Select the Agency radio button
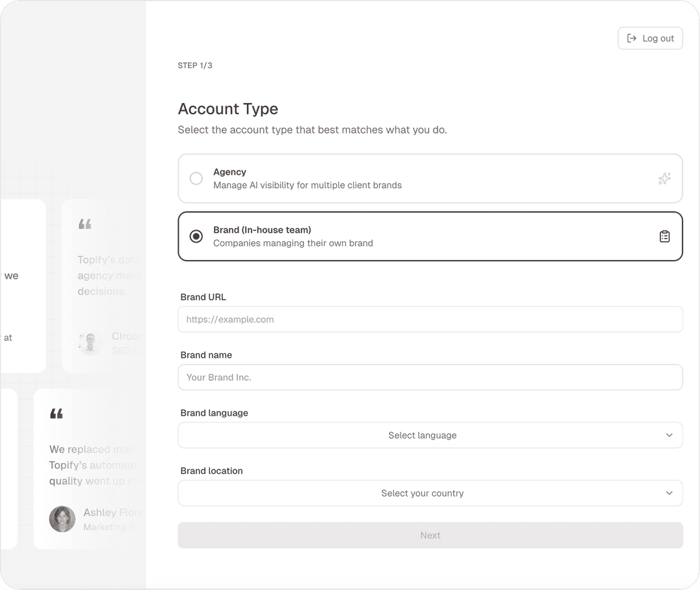 point(196,179)
